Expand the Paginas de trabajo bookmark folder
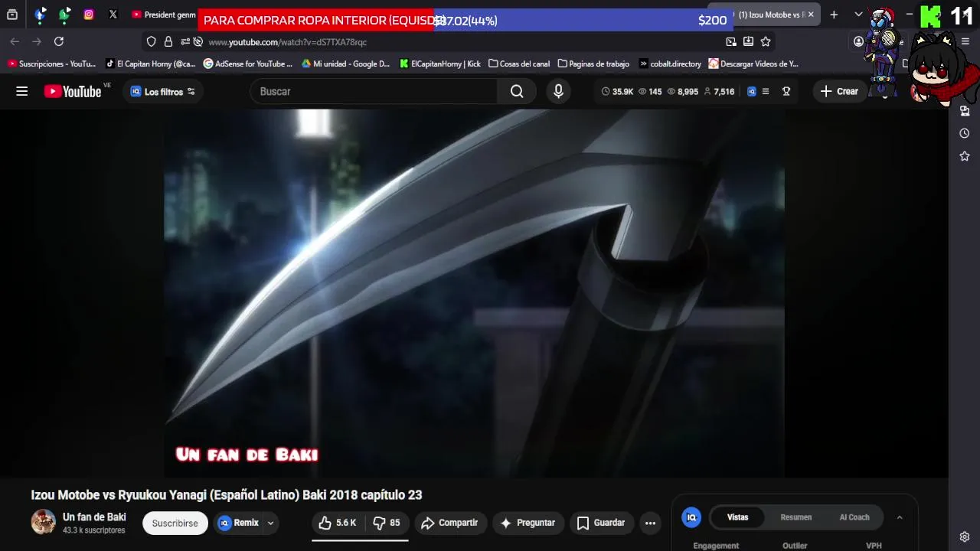This screenshot has width=980, height=551. coord(593,64)
